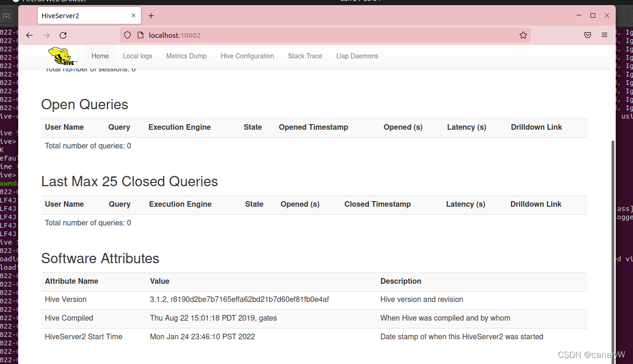Screen dimensions: 633x364
Task: Click 'Total number of queries: 0' under Open Queries
Action: click(88, 146)
